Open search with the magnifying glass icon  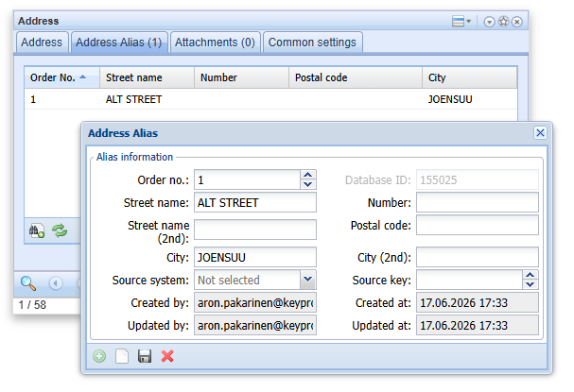click(28, 283)
